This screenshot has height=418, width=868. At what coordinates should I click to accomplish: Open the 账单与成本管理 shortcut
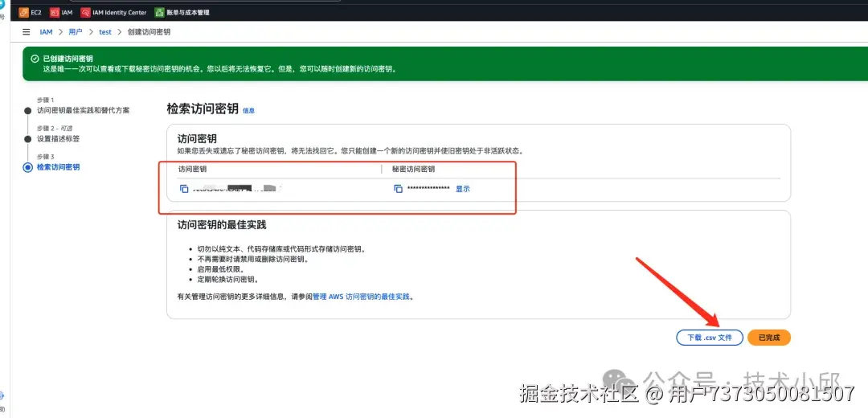[182, 12]
